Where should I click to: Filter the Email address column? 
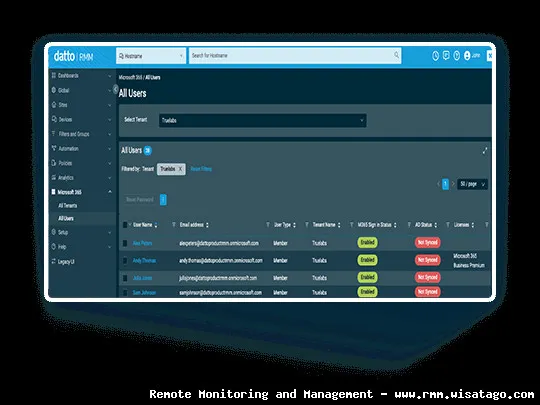coord(268,225)
